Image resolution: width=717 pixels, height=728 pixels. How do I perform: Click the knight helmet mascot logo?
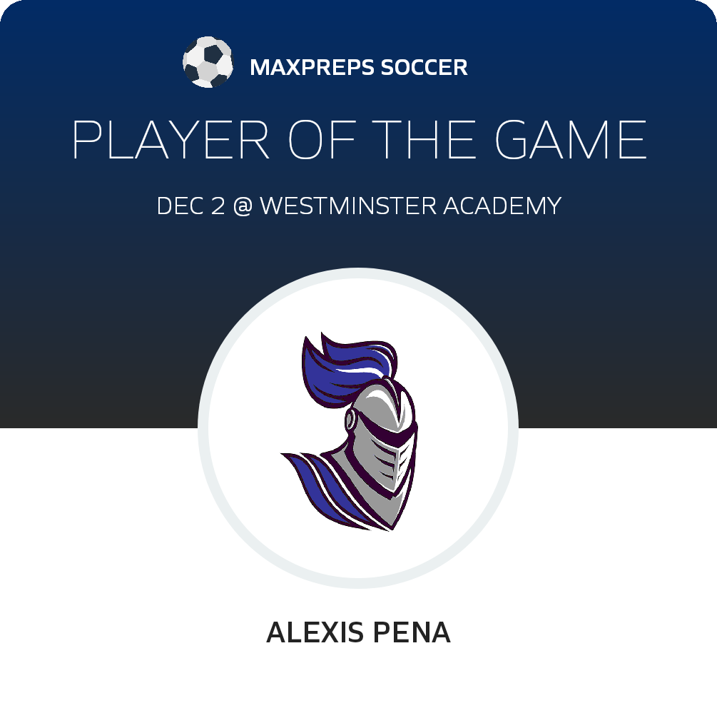[x=350, y=431]
